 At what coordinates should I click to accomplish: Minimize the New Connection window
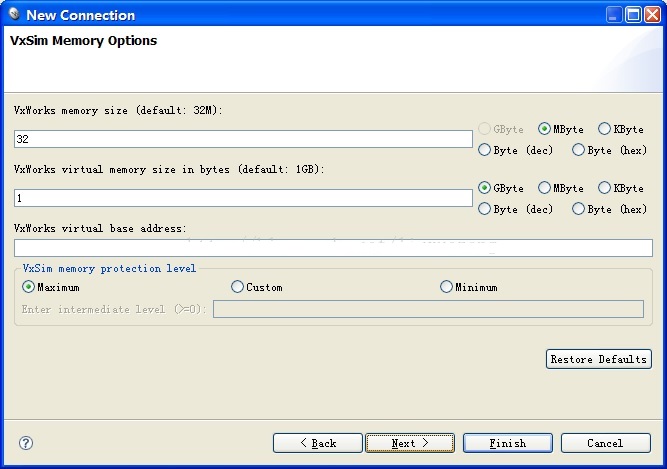coord(614,15)
